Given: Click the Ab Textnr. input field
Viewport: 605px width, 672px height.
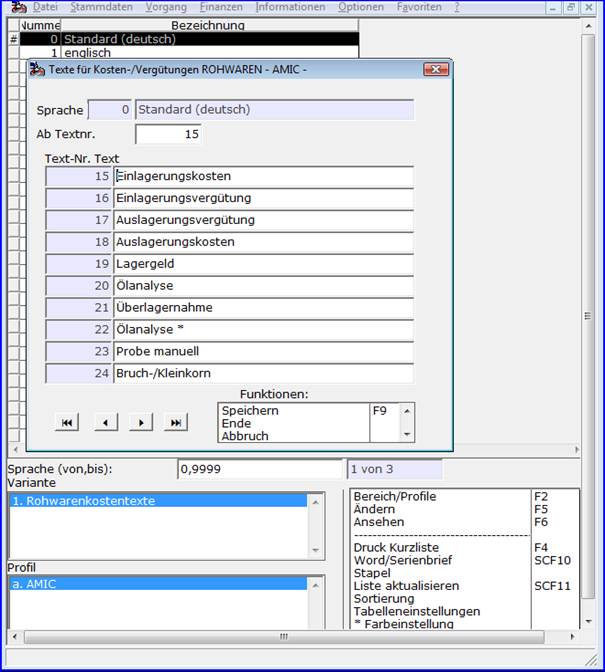Looking at the screenshot, I should click(x=168, y=134).
